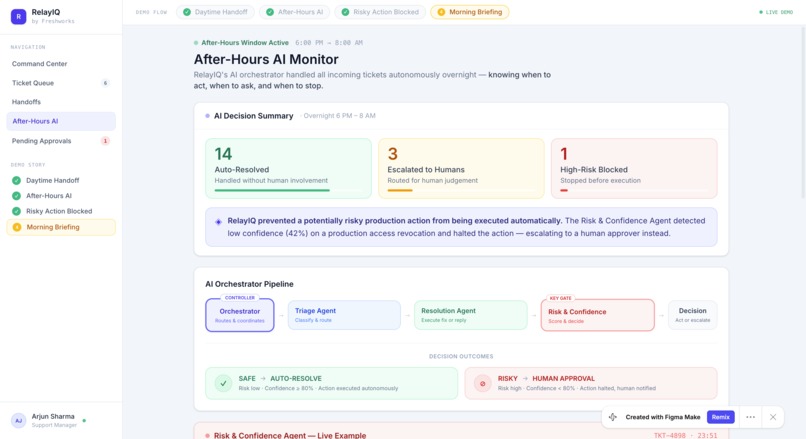Click the page vertical scrollbar

point(803,111)
